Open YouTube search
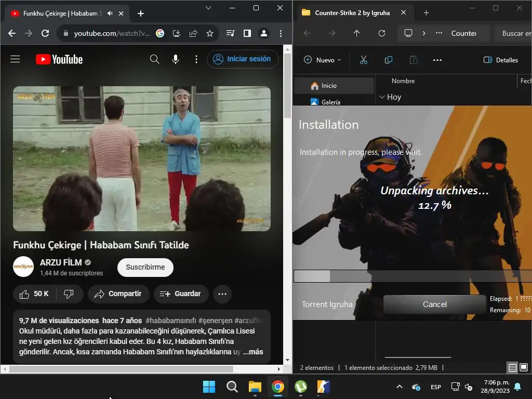This screenshot has height=399, width=532. click(155, 59)
